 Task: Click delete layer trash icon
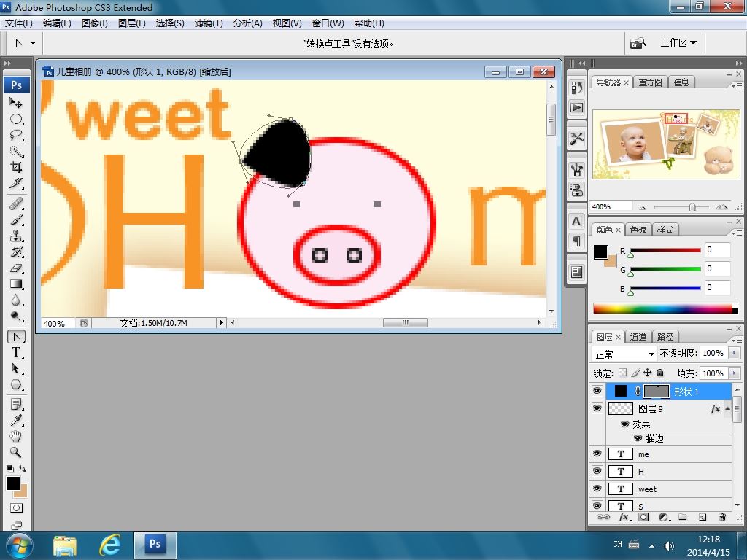pyautogui.click(x=722, y=517)
